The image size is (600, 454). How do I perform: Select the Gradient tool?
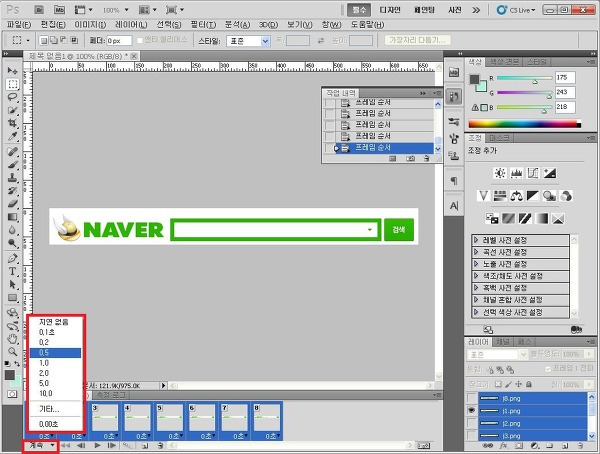[12, 217]
